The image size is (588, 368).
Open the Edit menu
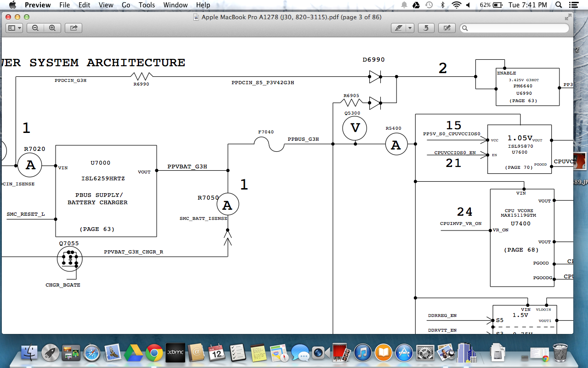(84, 5)
